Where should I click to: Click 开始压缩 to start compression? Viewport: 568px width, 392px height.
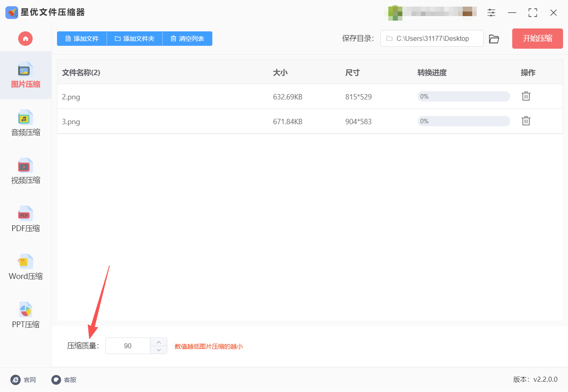click(x=537, y=38)
